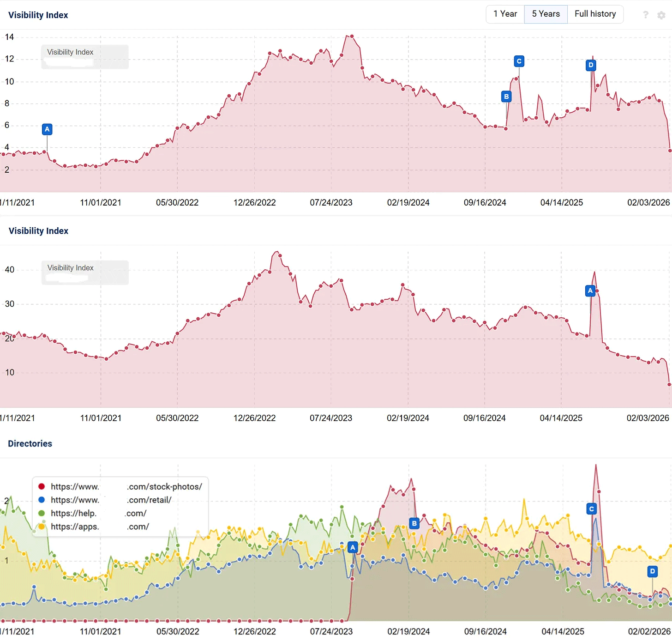Select event pin B in Directories chart
The width and height of the screenshot is (672, 642).
(414, 523)
